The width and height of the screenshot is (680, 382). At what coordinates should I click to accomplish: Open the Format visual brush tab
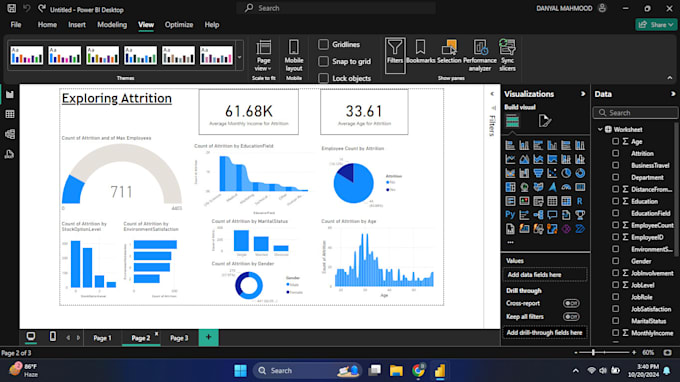pyautogui.click(x=544, y=121)
